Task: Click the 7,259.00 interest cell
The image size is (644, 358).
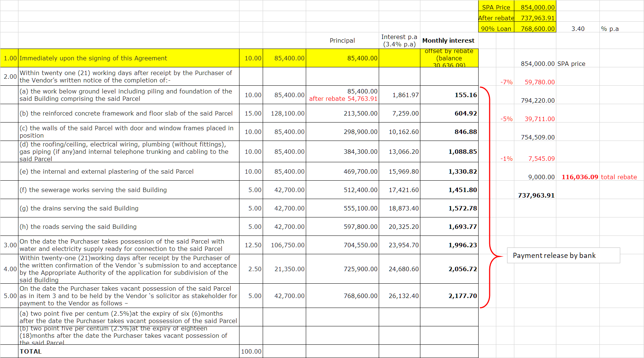Action: pyautogui.click(x=399, y=113)
